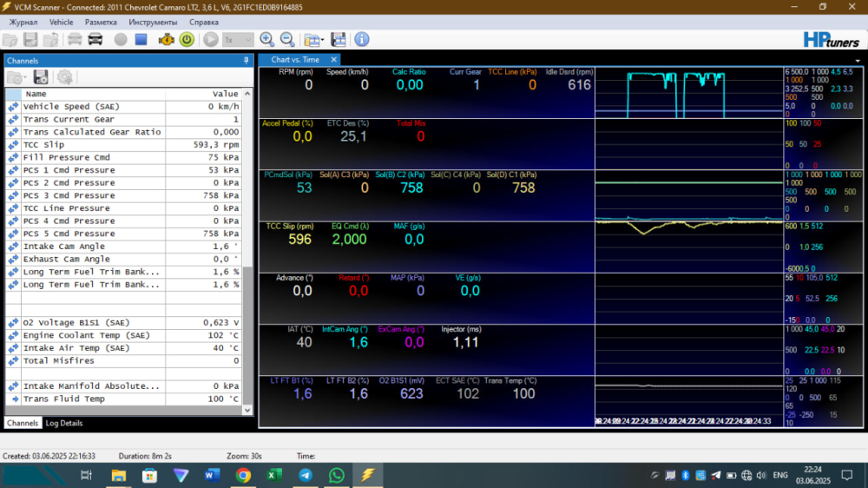Select the Engine Coolant Temp channel row
Image resolution: width=868 pixels, height=488 pixels.
tap(87, 335)
